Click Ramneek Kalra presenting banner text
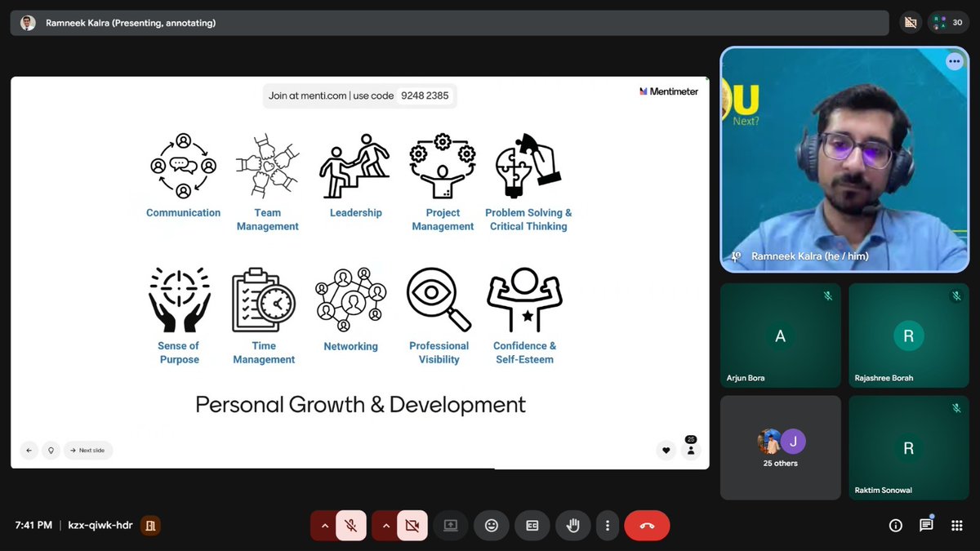The image size is (980, 551). [131, 23]
